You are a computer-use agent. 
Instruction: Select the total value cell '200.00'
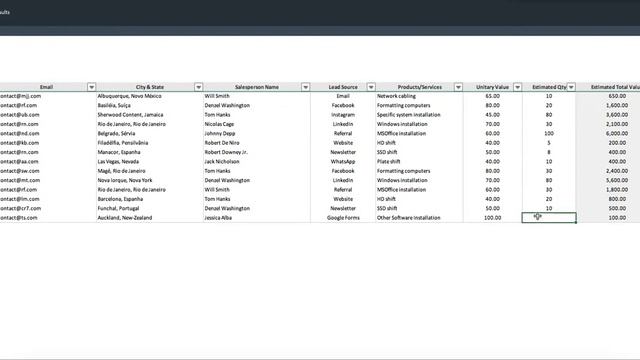pos(608,143)
